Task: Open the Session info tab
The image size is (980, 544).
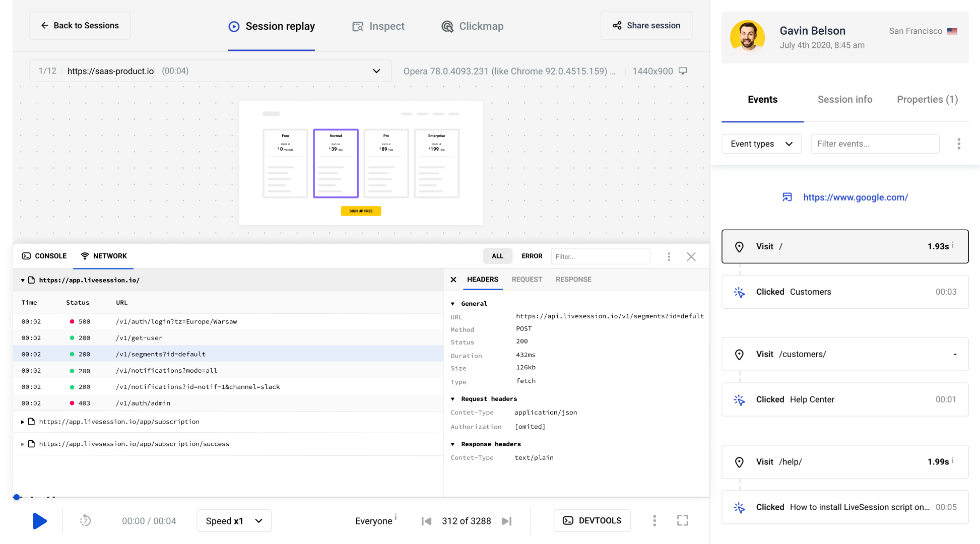Action: (x=844, y=99)
